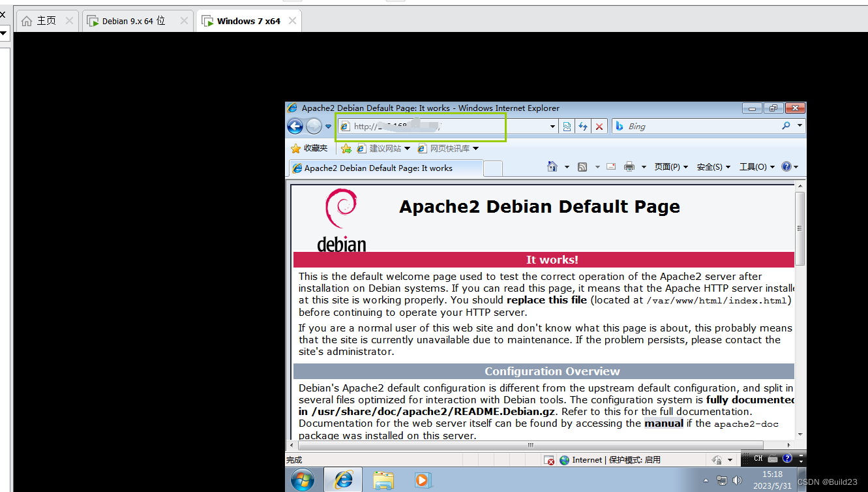
Task: Open the recent pages dropdown arrow
Action: pos(328,127)
